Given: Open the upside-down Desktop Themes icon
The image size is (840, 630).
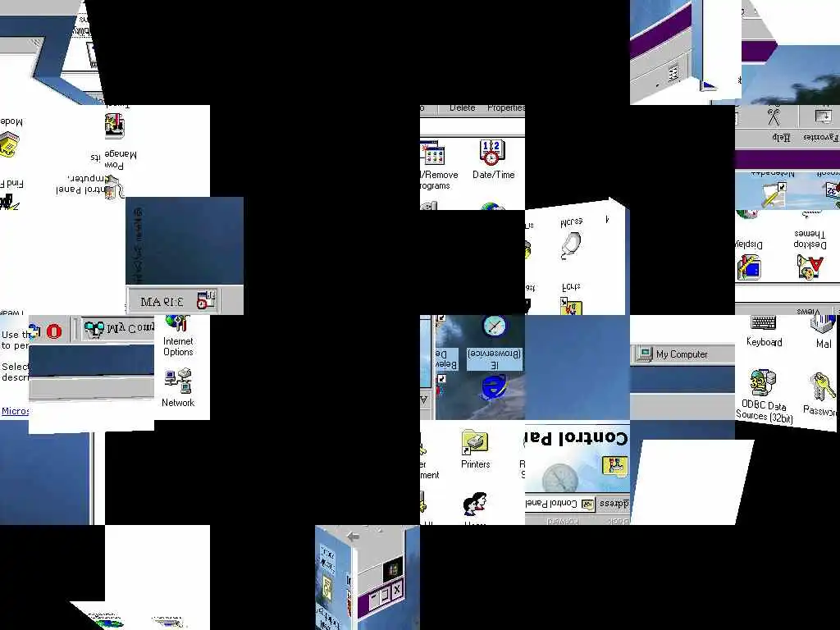Looking at the screenshot, I should click(810, 253).
